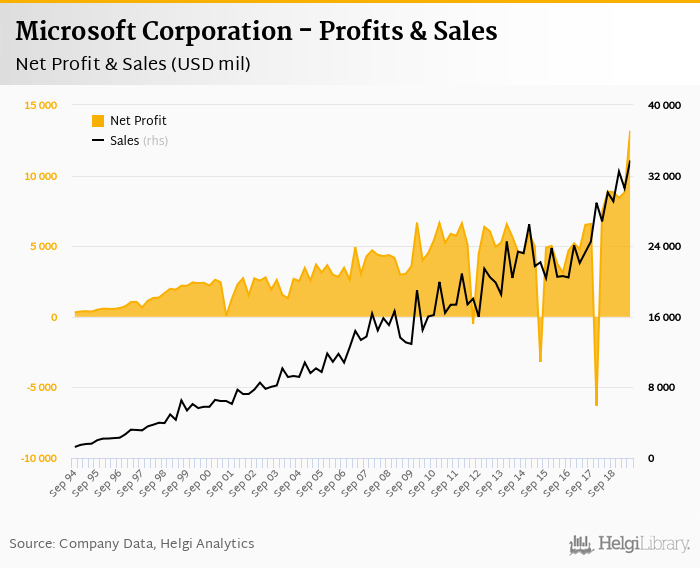The height and width of the screenshot is (568, 700).
Task: Click the "Source: Company Data, Helgi Analytics" text
Action: pos(132,543)
